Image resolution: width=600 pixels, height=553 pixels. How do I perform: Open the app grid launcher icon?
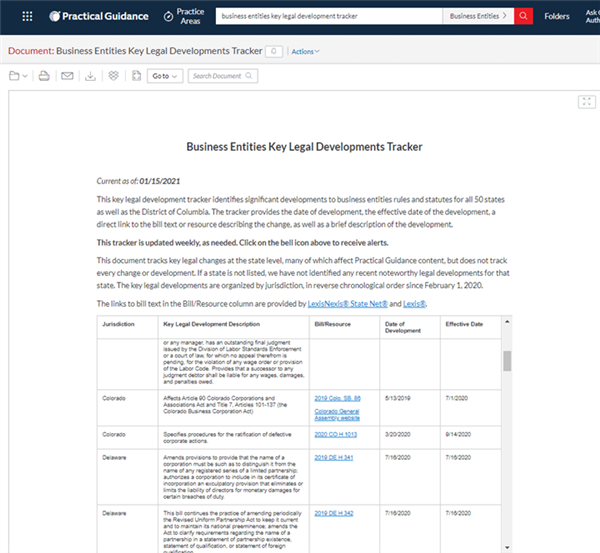point(27,16)
